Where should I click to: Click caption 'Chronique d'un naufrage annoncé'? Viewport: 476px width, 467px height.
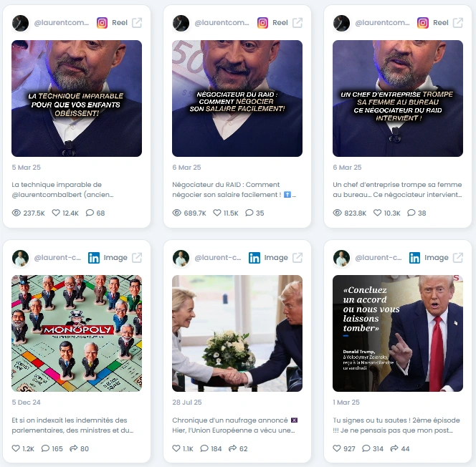tap(230, 420)
